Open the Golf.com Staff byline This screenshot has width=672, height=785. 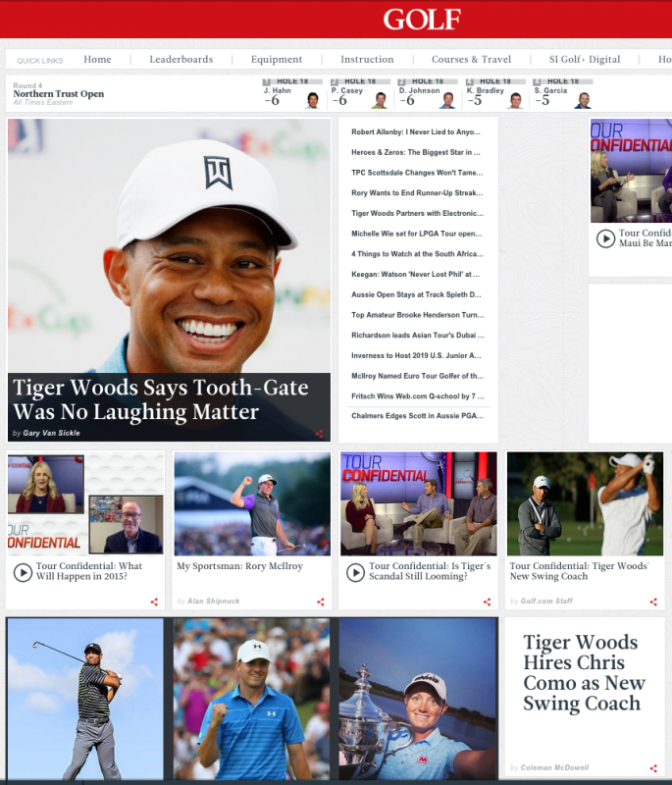point(546,601)
